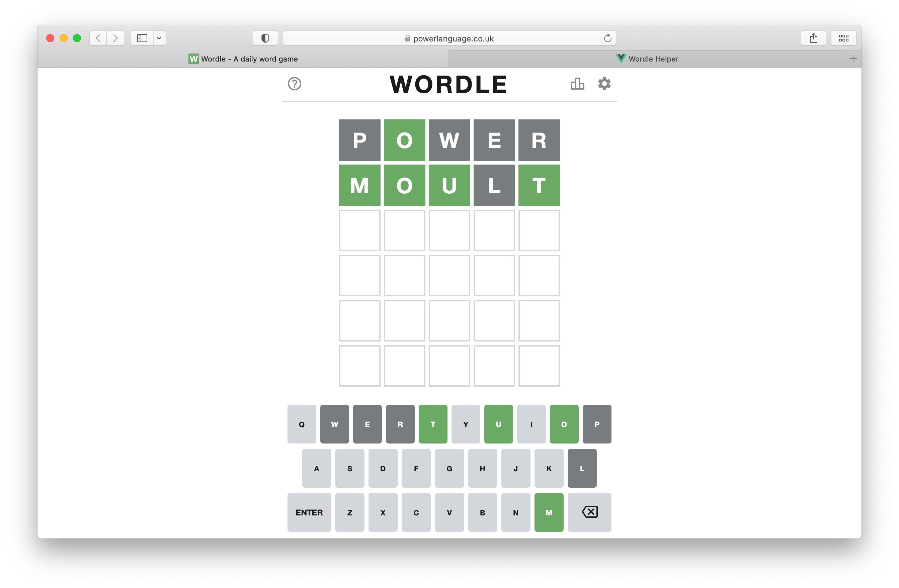Tap the green M key on the keyboard
Image resolution: width=899 pixels, height=588 pixels.
coord(549,512)
